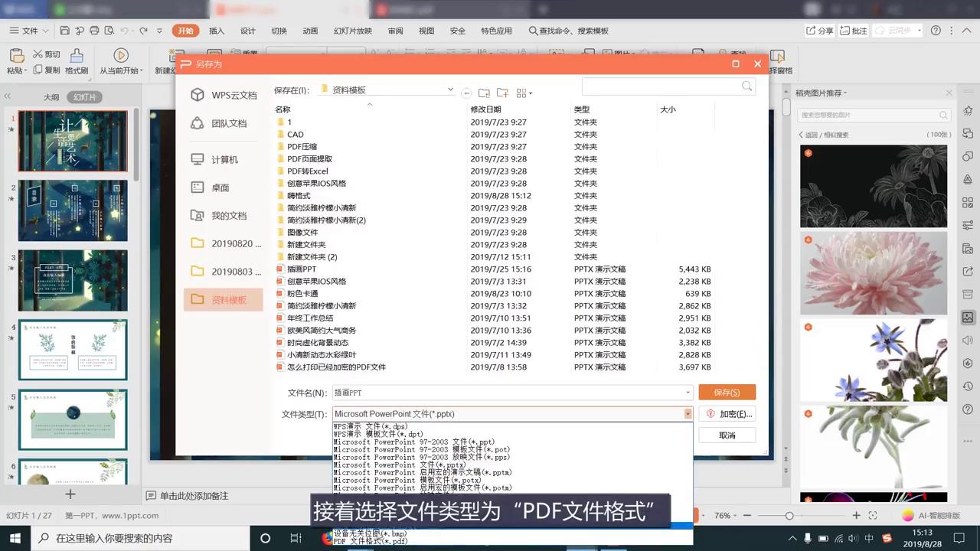Open WPS云文档 in the dialog sidebar
This screenshot has height=551, width=980.
224,95
